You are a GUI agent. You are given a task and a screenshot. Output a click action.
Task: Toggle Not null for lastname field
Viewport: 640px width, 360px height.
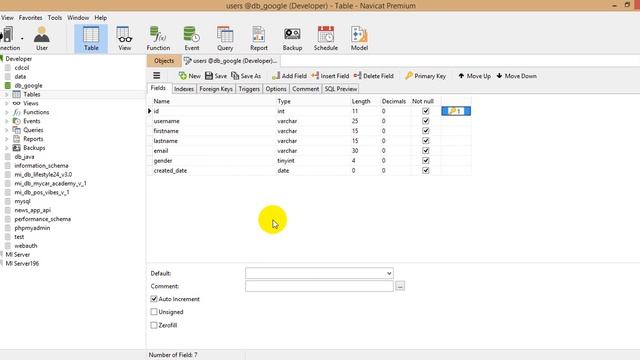[x=426, y=141]
